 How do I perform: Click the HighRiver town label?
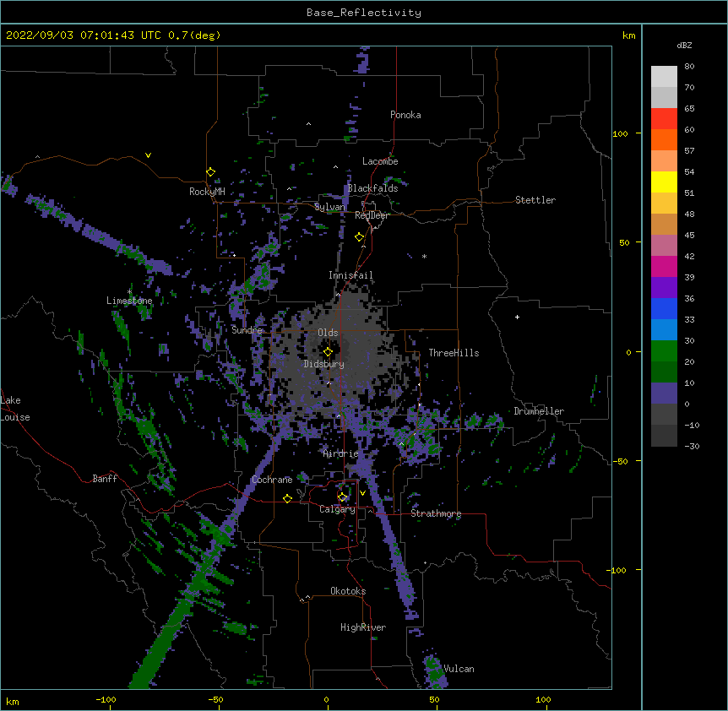pos(363,627)
